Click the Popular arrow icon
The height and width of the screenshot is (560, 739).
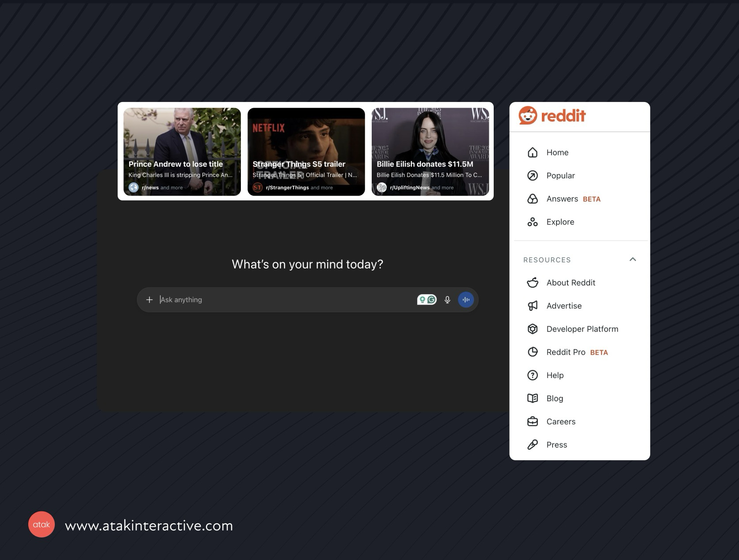533,176
